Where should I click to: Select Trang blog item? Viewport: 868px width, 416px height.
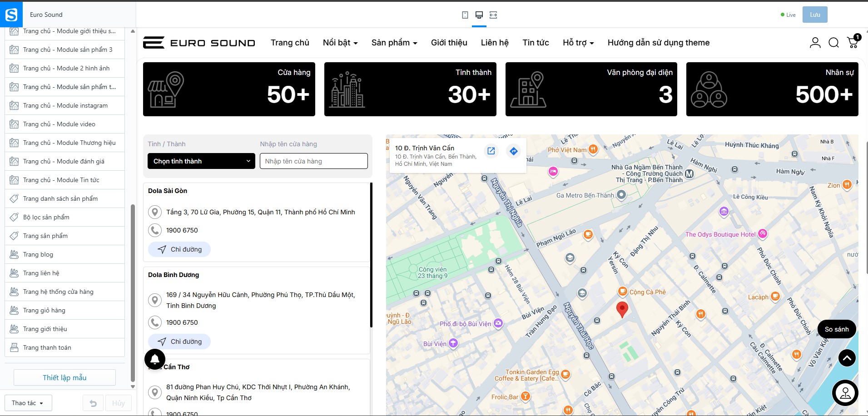click(x=64, y=254)
